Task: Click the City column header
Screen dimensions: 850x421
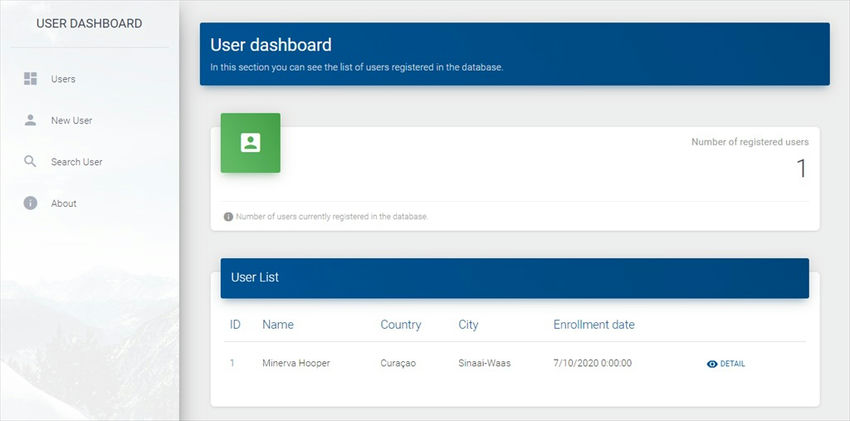Action: (468, 325)
